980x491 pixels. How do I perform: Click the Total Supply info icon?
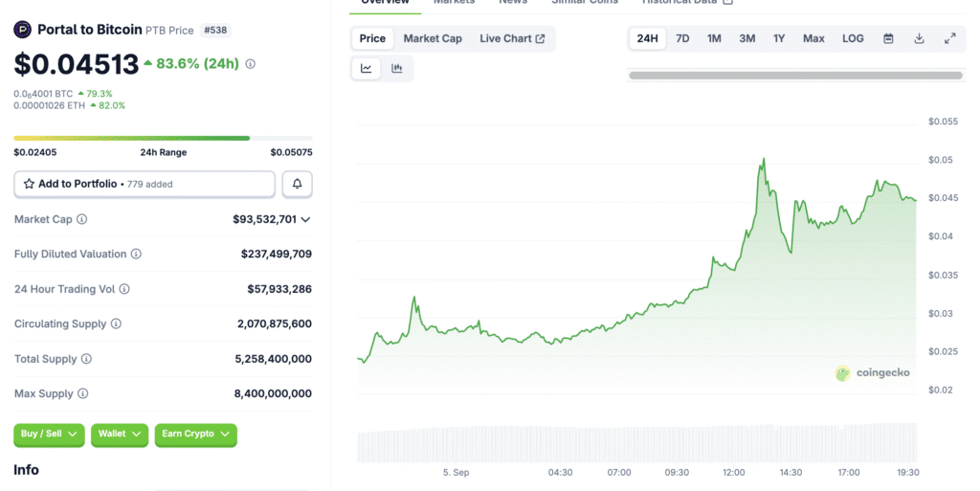pyautogui.click(x=87, y=359)
